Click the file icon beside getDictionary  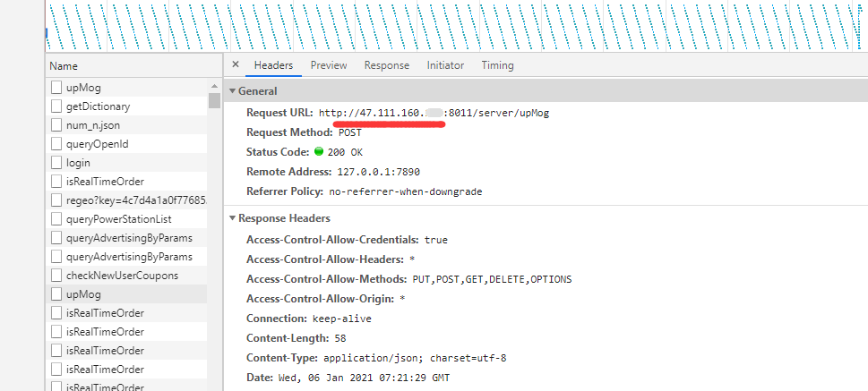coord(56,106)
